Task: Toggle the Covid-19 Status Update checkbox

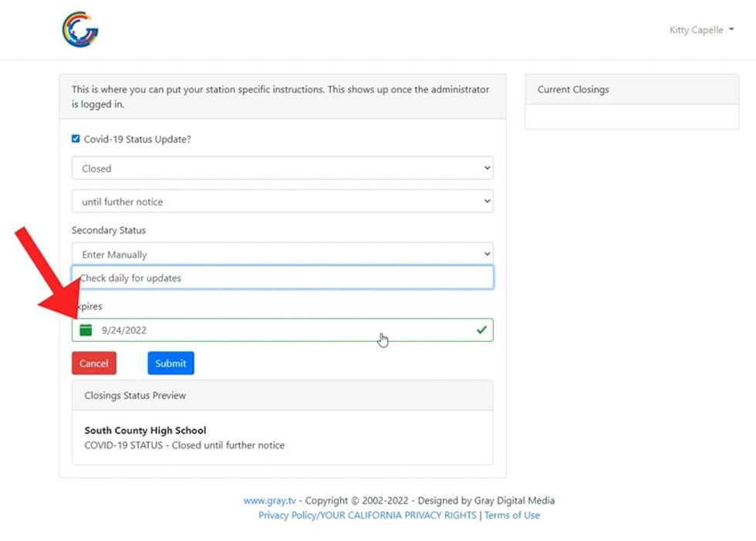Action: tap(76, 139)
